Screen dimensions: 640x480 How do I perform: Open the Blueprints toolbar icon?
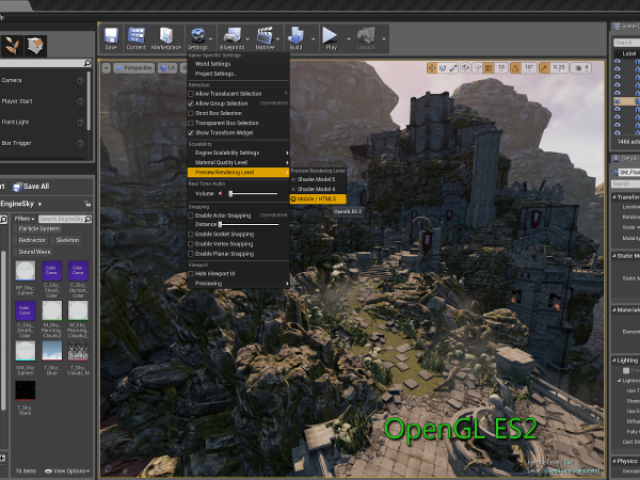[x=232, y=36]
